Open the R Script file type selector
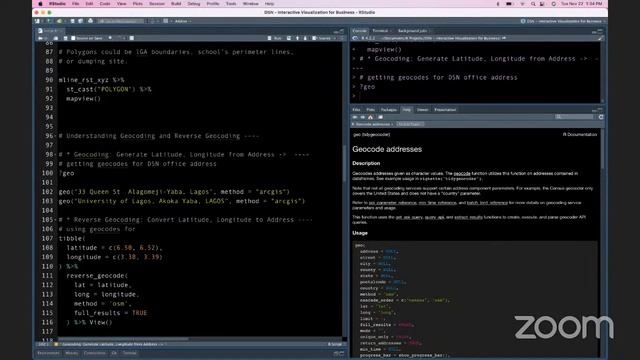 click(336, 344)
